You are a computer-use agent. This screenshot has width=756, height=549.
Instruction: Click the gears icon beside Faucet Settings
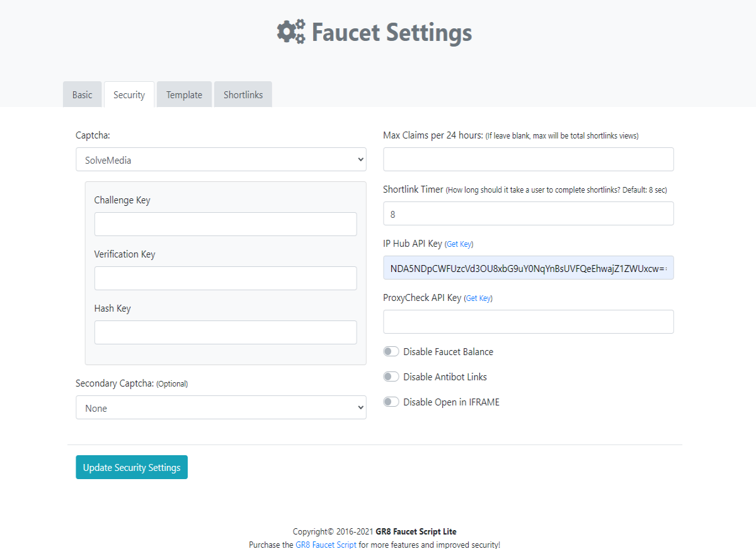pyautogui.click(x=291, y=31)
